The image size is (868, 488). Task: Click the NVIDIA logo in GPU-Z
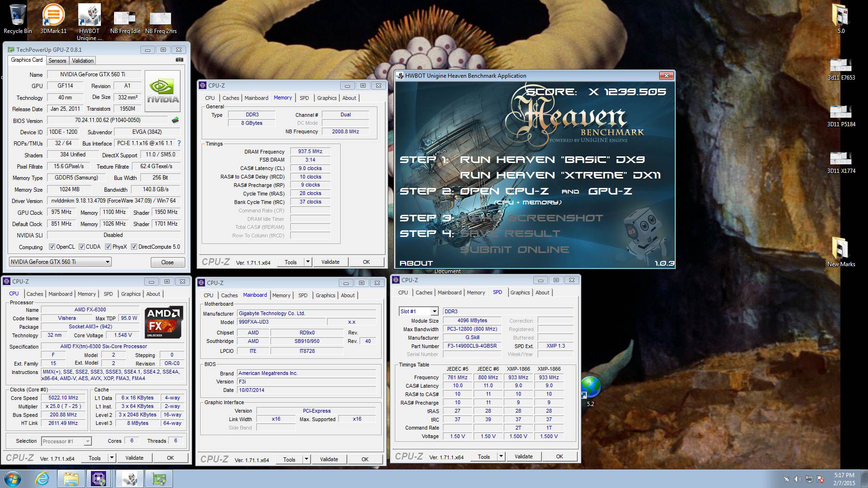click(163, 91)
